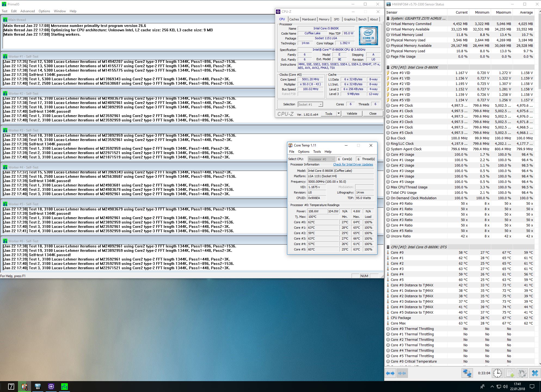Switch to HWiNFO icon on the taskbar
541x392 pixels.
[x=38, y=387]
